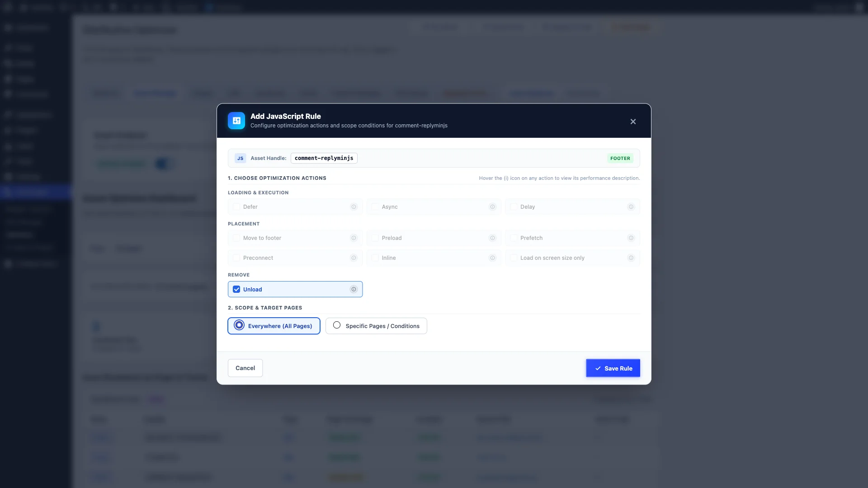Click the JS asset type badge

point(240,158)
